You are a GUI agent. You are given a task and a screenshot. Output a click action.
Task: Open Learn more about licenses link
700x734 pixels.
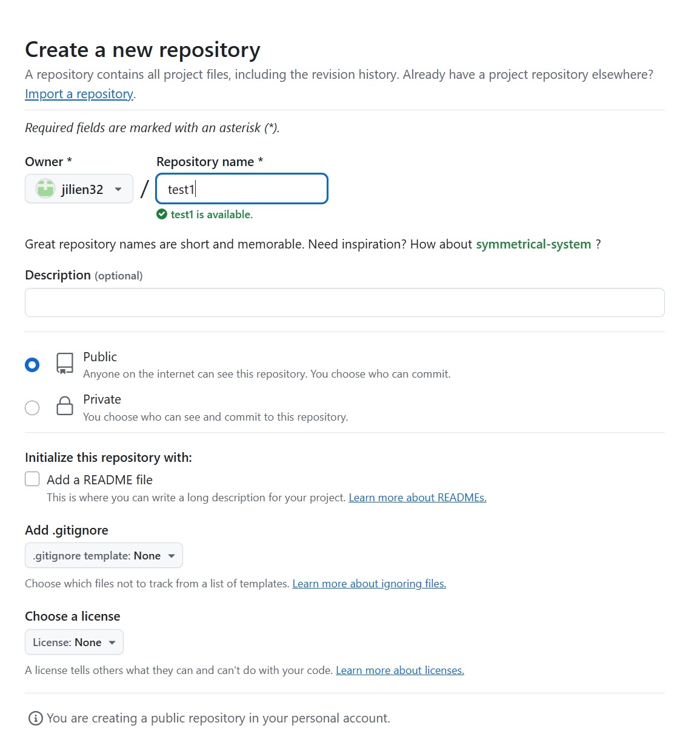400,670
